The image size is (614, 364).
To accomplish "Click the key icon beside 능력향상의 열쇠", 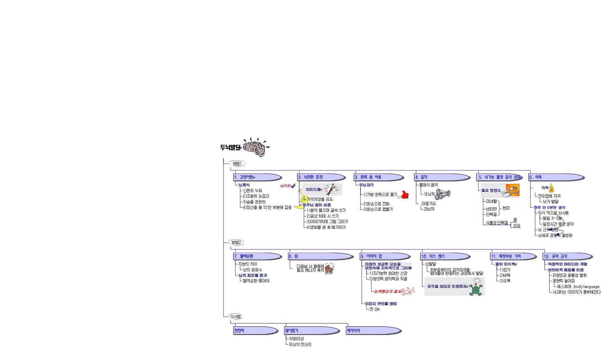I will pos(407,292).
